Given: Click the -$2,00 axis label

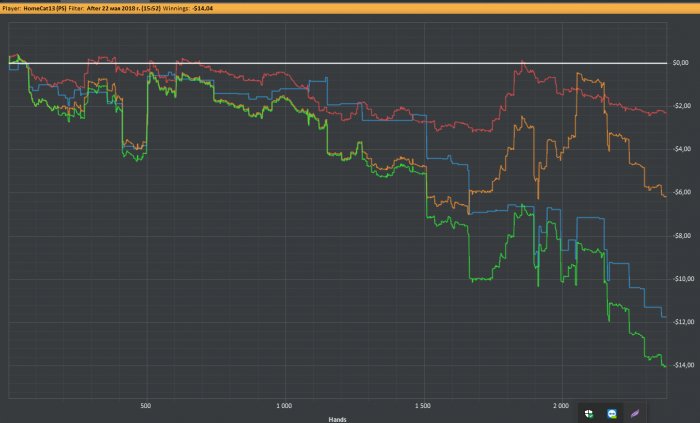Looking at the screenshot, I should [x=683, y=106].
